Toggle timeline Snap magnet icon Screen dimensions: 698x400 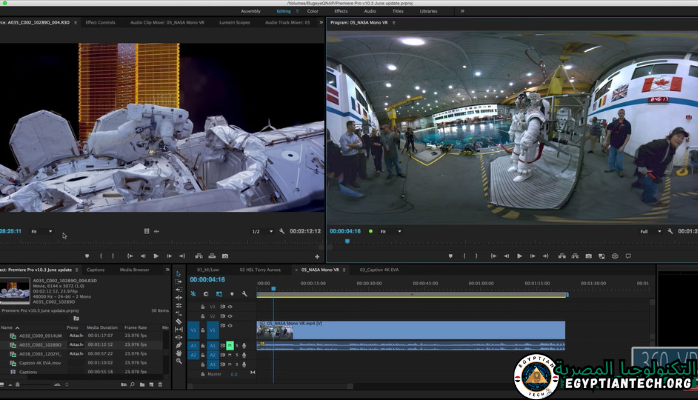click(207, 294)
